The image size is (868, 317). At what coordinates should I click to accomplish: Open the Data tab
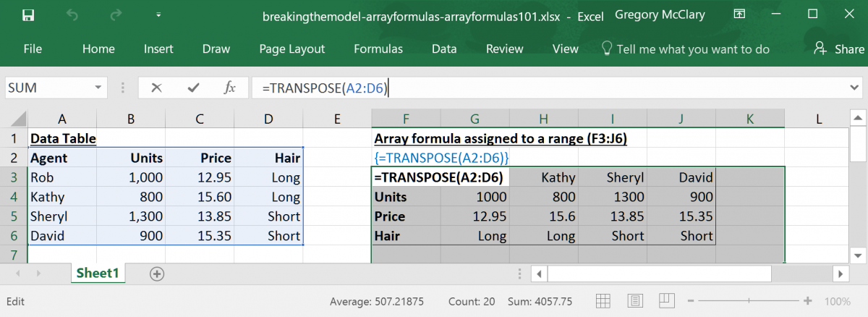tap(444, 49)
